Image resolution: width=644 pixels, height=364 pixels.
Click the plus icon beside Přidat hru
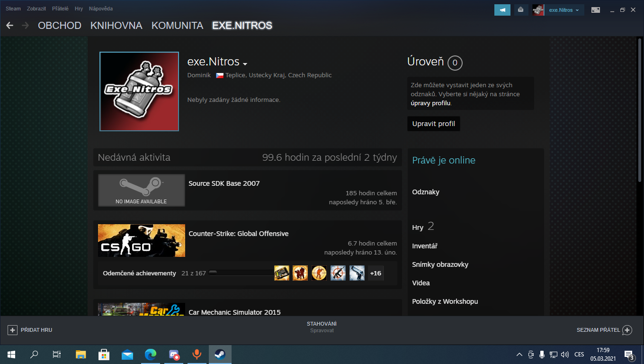pos(13,330)
